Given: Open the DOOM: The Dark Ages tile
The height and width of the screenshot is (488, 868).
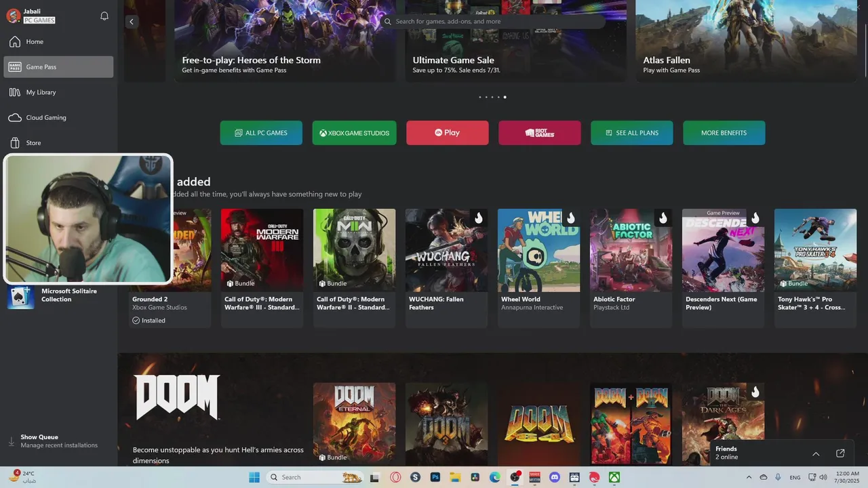Looking at the screenshot, I should pos(723,423).
